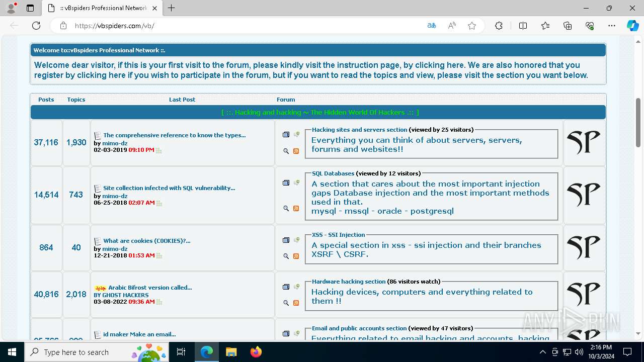Image resolution: width=644 pixels, height=362 pixels.
Task: Open the Collections icon in Edge toolbar
Action: pos(568,26)
